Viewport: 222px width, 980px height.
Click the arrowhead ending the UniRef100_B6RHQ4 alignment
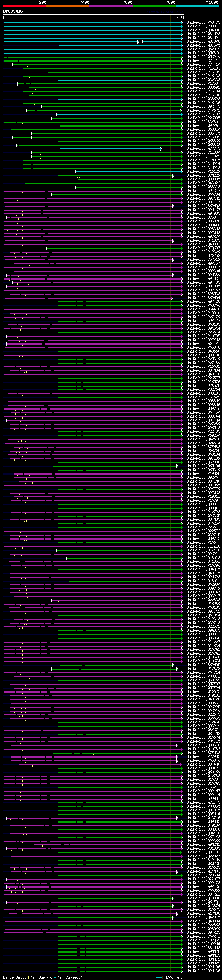click(172, 298)
